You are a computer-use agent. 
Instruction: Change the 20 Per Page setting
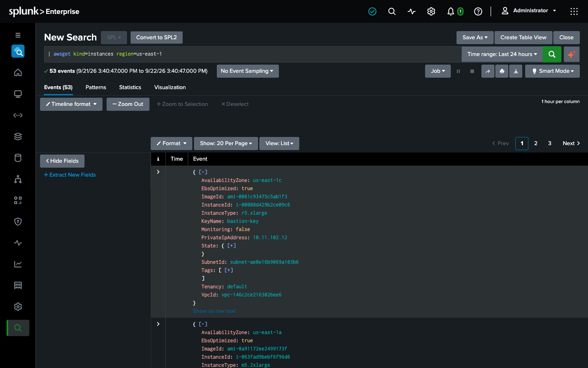[x=226, y=144]
